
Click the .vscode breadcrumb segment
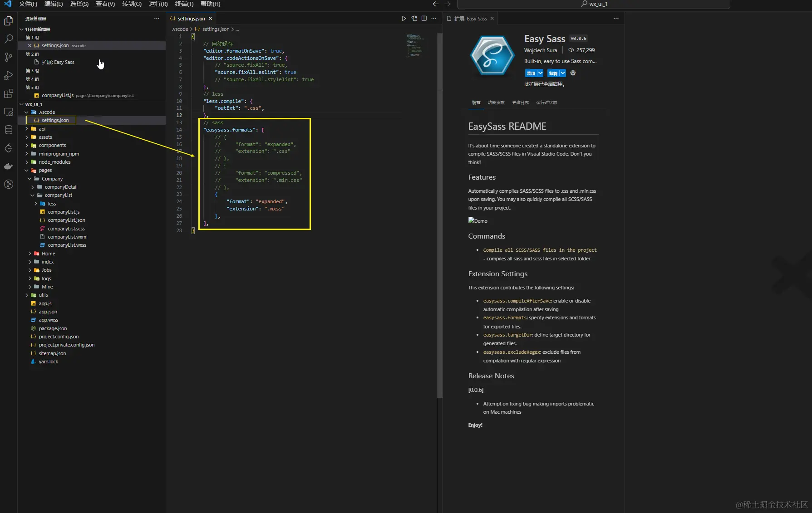(x=180, y=29)
